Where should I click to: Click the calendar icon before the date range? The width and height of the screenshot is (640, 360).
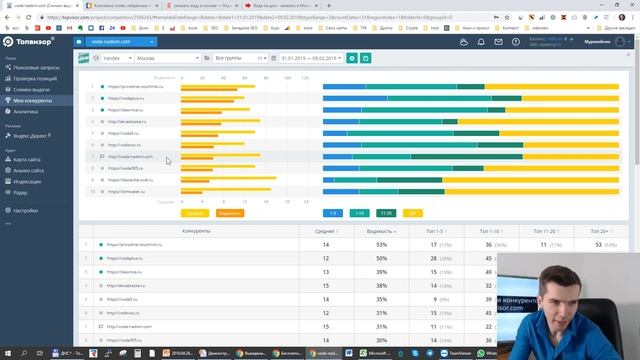[273, 58]
